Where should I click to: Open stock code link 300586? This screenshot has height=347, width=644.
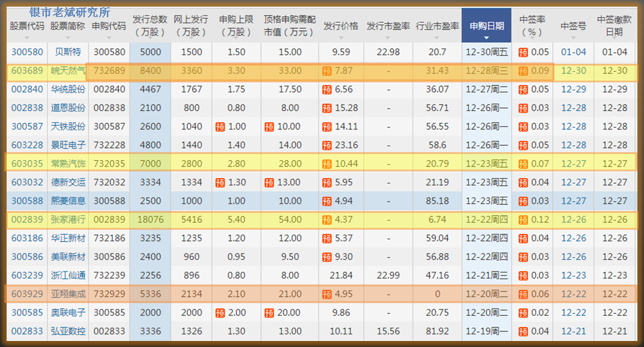click(27, 257)
